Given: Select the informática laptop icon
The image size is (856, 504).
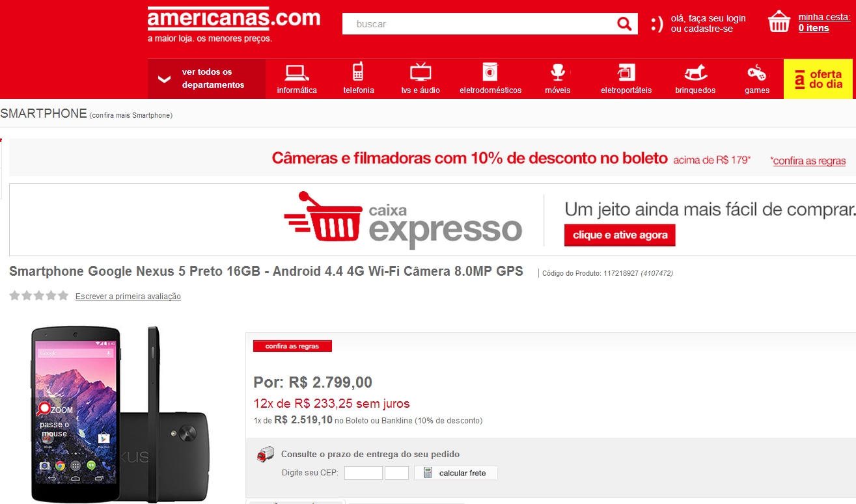Looking at the screenshot, I should pyautogui.click(x=297, y=72).
